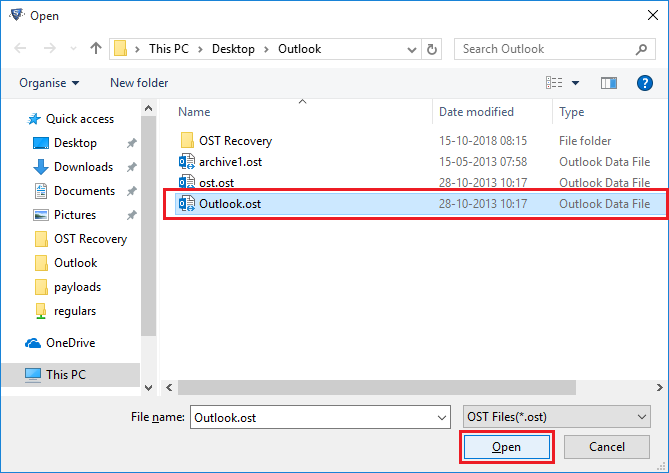The height and width of the screenshot is (473, 669).
Task: Select the OST Recovery folder in file list
Action: point(235,141)
